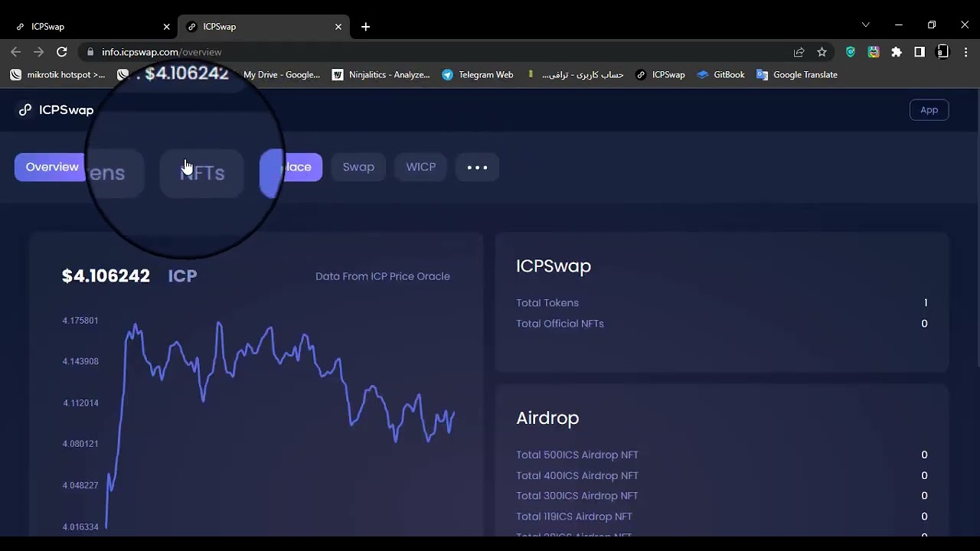This screenshot has width=980, height=551.
Task: Click the 4.112014 axis value
Action: pyautogui.click(x=80, y=403)
